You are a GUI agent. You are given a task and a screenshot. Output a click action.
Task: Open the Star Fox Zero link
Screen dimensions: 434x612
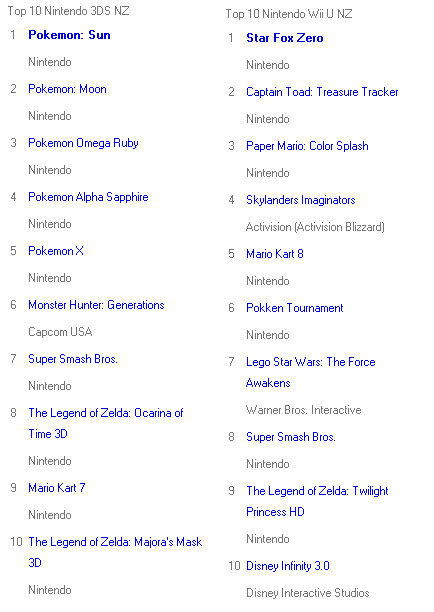click(x=285, y=38)
